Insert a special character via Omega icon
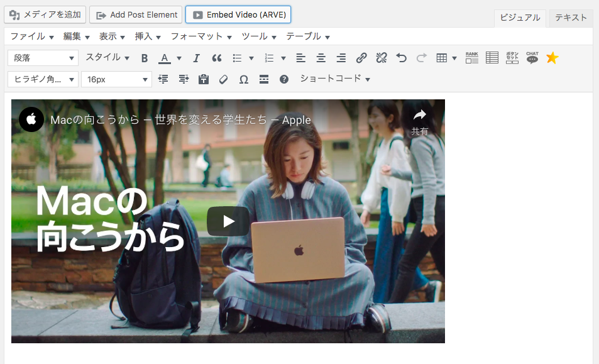Image resolution: width=599 pixels, height=364 pixels. [x=244, y=79]
